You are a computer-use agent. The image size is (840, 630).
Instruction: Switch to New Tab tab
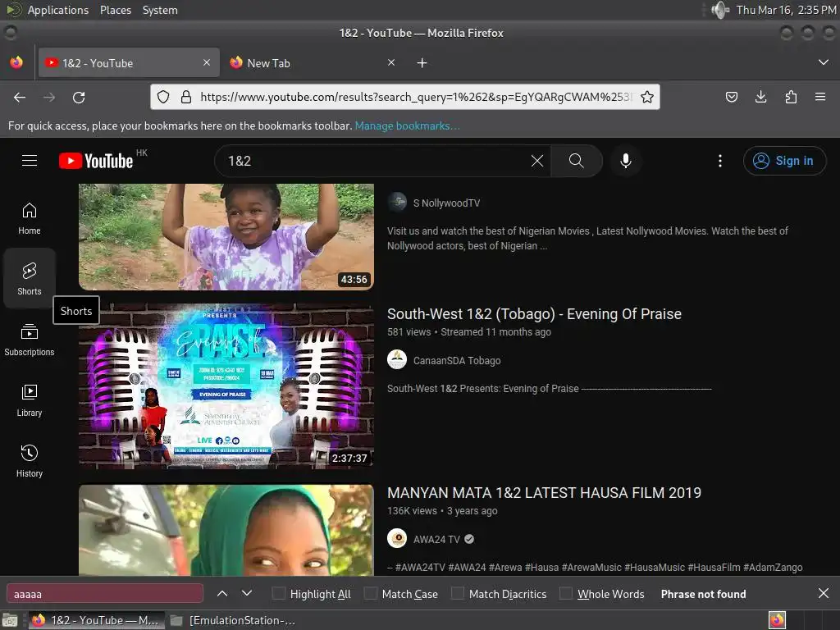[313, 62]
